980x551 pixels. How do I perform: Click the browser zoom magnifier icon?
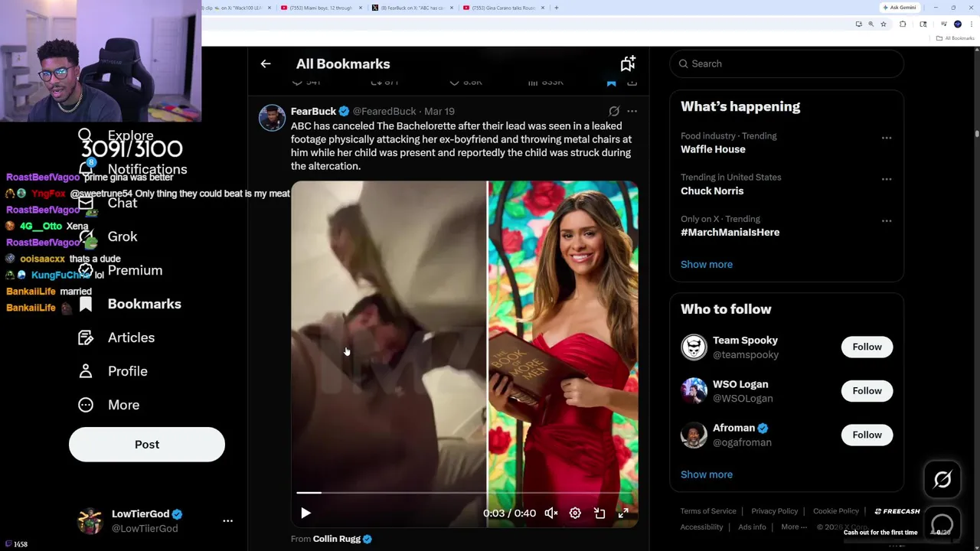pos(871,24)
